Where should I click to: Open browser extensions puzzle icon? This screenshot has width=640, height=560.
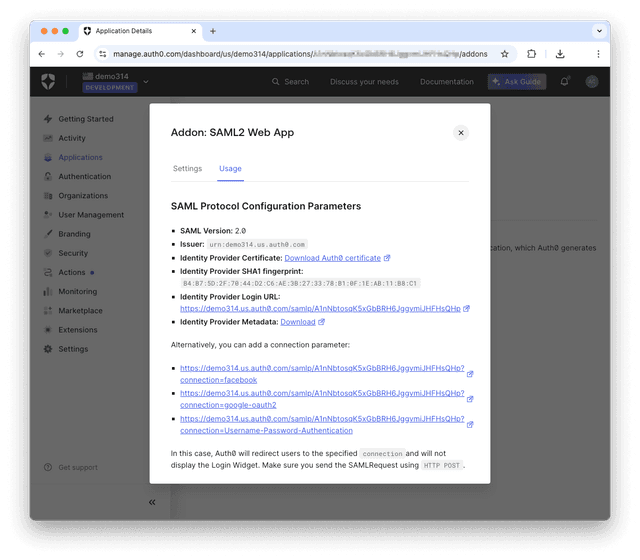click(531, 54)
